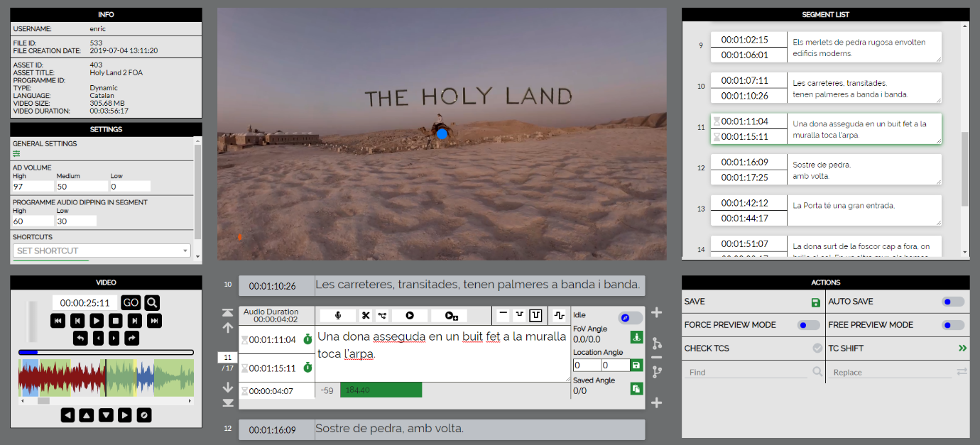Click the magnifier icon beside the GO button
This screenshot has height=445, width=980.
click(x=152, y=303)
